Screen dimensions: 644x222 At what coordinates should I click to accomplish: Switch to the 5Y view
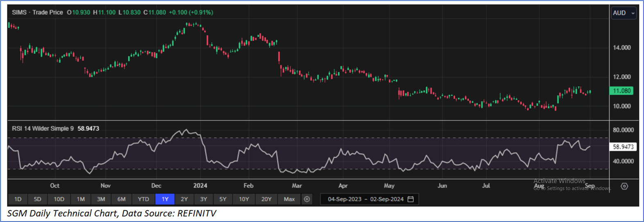pos(223,199)
